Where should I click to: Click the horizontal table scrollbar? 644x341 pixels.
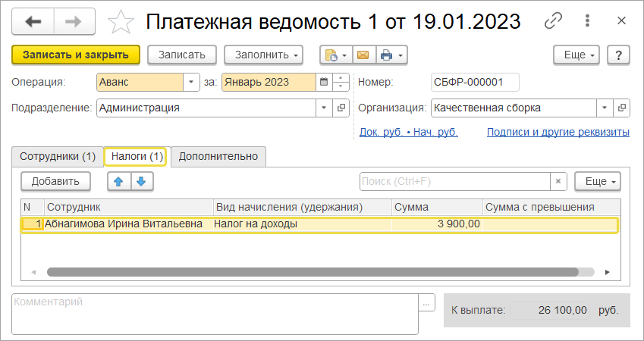tap(311, 271)
